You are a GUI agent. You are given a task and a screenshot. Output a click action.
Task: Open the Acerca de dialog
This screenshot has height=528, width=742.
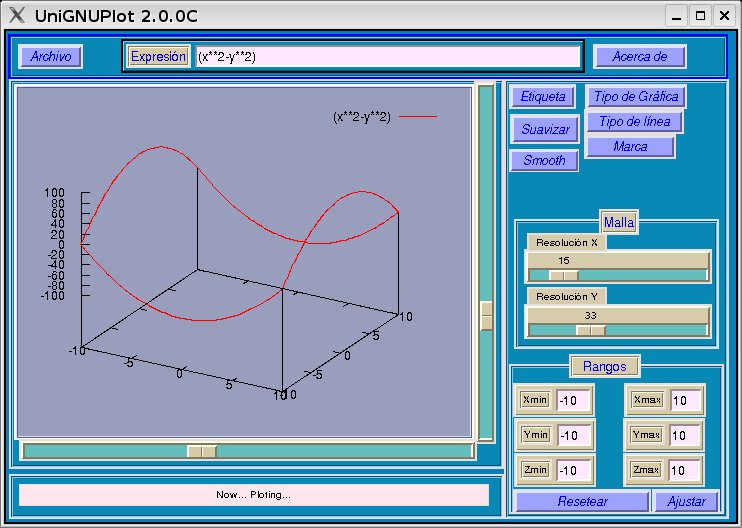click(640, 57)
